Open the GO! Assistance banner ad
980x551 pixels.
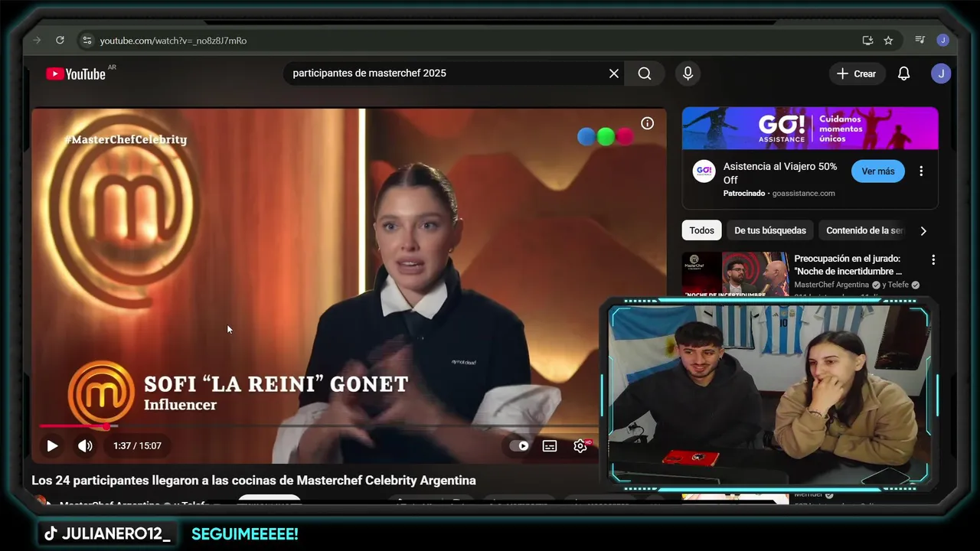pos(810,128)
